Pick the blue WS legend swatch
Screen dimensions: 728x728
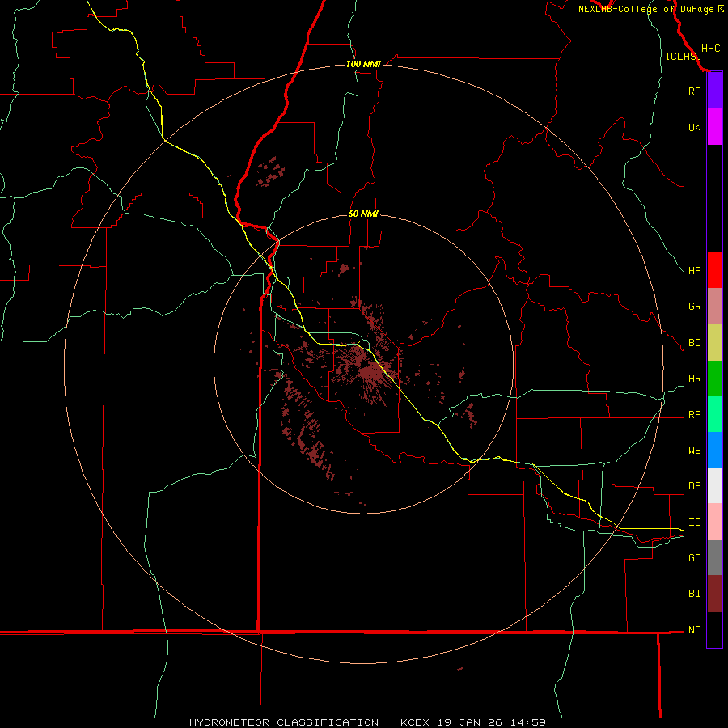pyautogui.click(x=714, y=450)
